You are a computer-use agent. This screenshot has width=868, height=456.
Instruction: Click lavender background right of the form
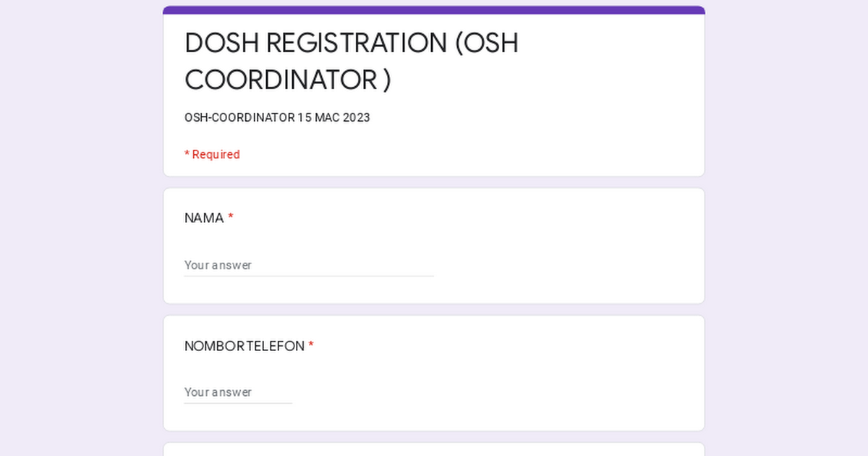[x=787, y=232]
